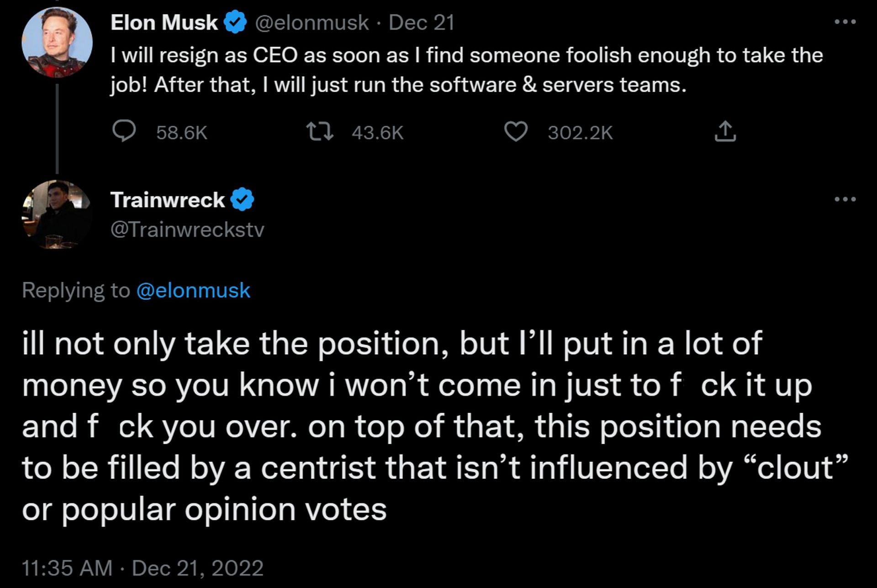Image resolution: width=877 pixels, height=588 pixels.
Task: Click the @elonmusk handle beside name
Action: click(312, 23)
